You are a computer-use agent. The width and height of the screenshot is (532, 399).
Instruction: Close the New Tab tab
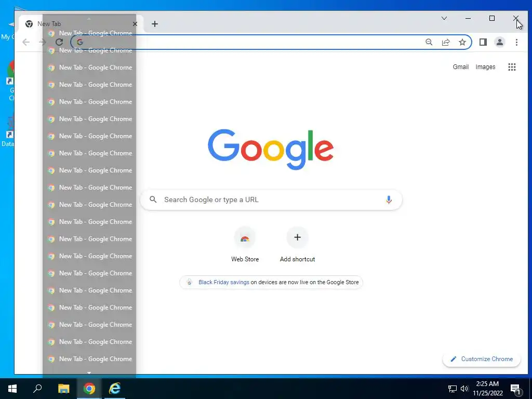[x=135, y=24]
